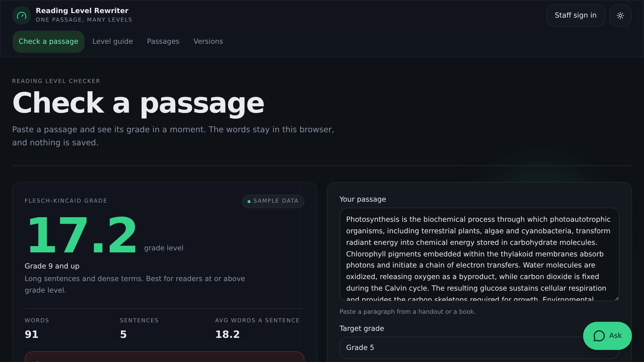Toggle the light/dark theme sun icon
This screenshot has width=644, height=362.
coord(620,16)
